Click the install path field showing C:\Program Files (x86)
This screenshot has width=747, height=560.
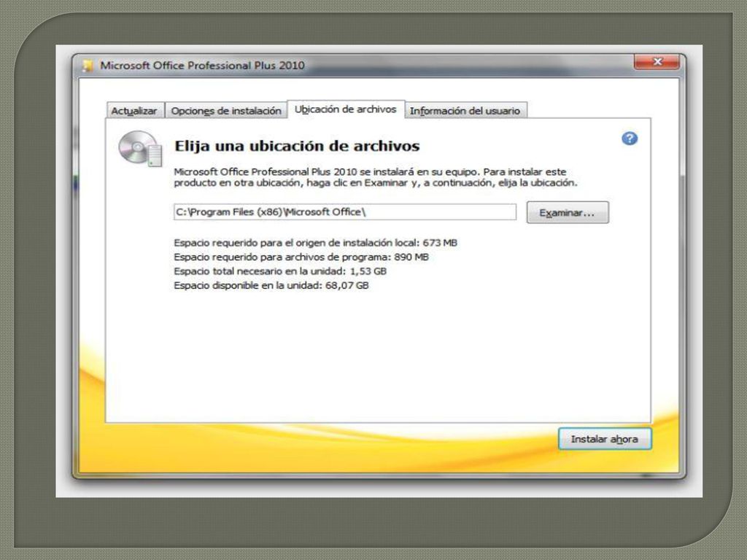(345, 212)
